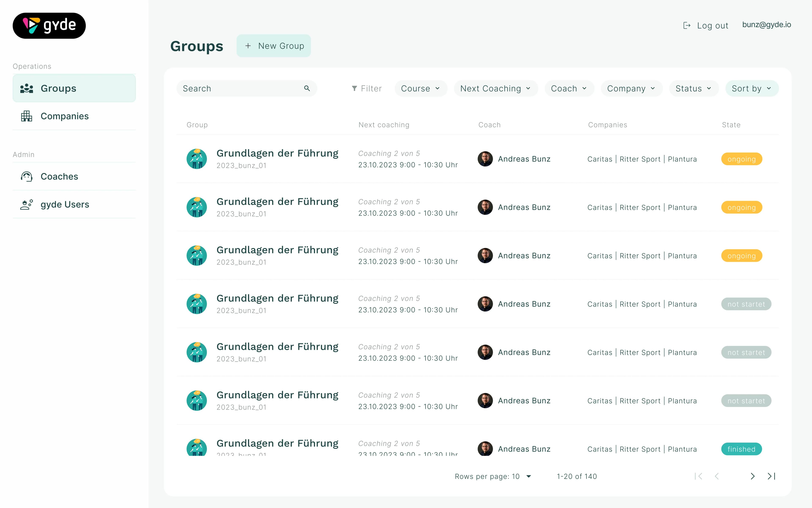Go to the first page of results
The image size is (812, 508).
click(699, 476)
